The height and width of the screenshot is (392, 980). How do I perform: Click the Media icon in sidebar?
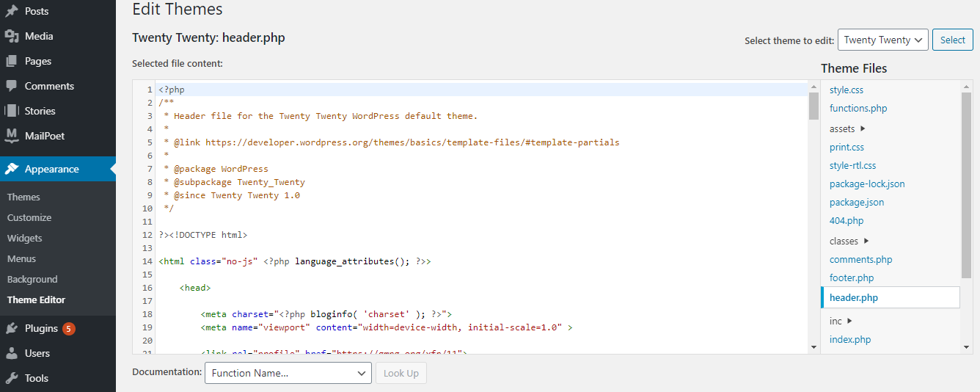click(x=12, y=36)
